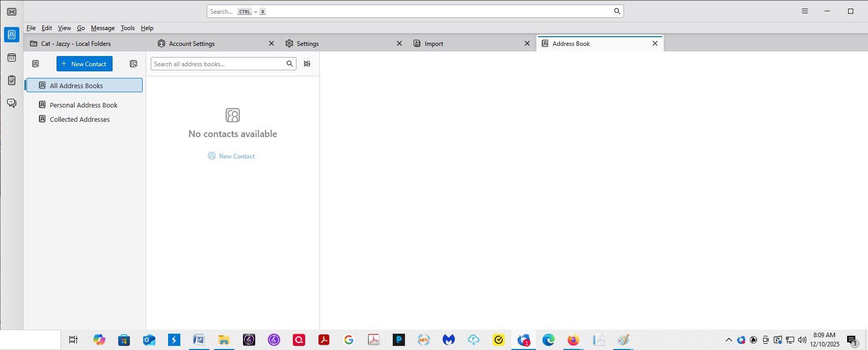Select Personal Address Book
868x350 pixels.
pos(85,105)
